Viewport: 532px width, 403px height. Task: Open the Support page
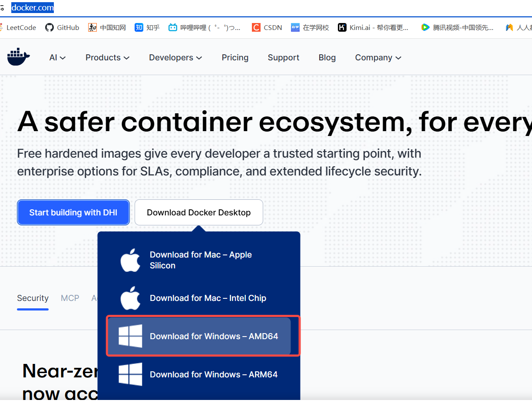click(x=284, y=57)
